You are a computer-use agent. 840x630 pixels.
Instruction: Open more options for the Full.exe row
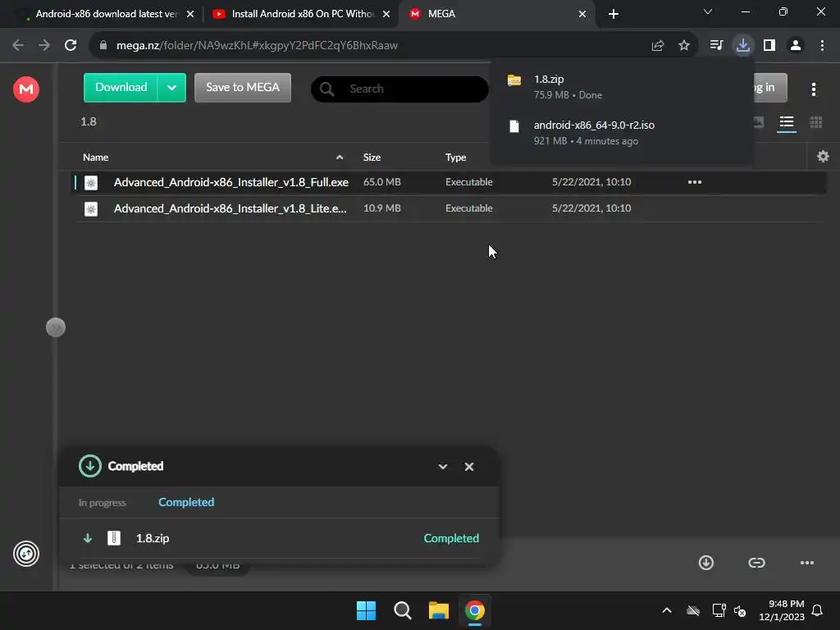click(x=694, y=182)
